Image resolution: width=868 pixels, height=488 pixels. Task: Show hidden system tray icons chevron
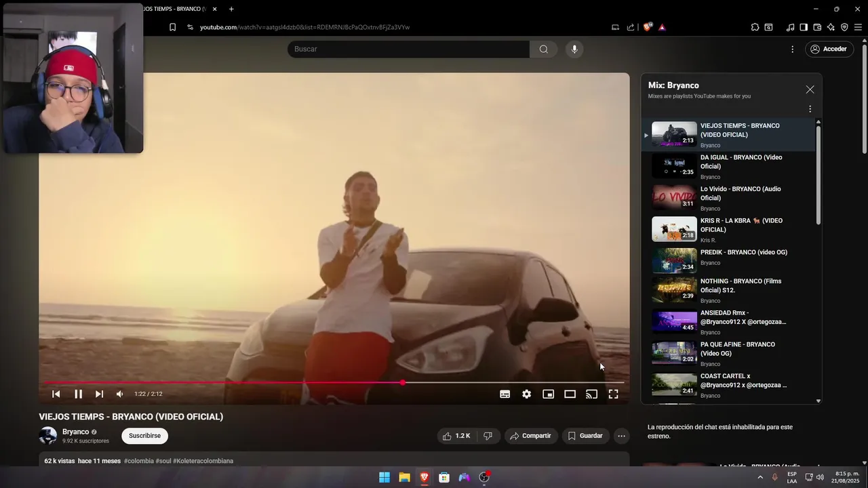[x=759, y=477]
